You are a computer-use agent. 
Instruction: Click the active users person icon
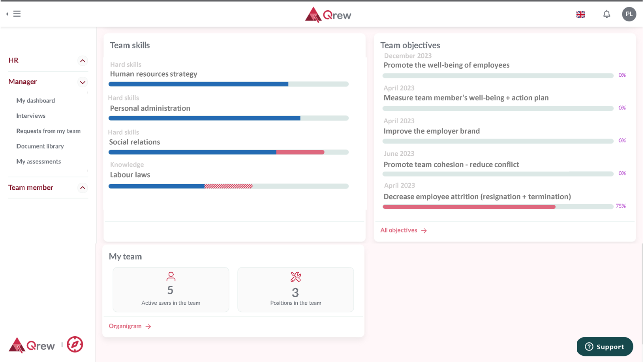pos(171,276)
